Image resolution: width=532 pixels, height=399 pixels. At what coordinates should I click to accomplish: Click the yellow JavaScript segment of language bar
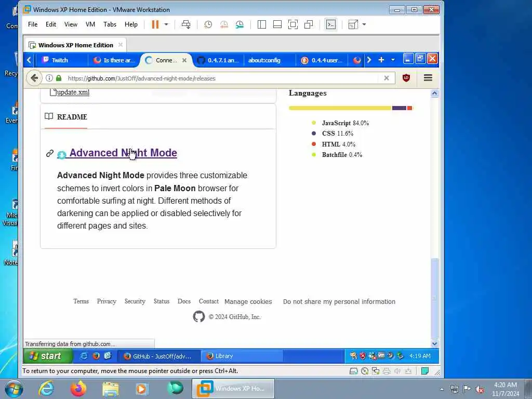pyautogui.click(x=340, y=108)
